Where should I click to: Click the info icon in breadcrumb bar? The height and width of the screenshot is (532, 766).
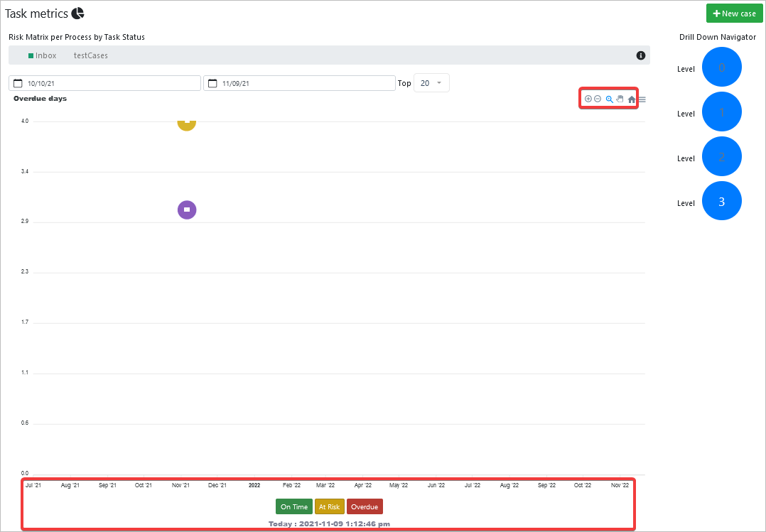tap(640, 55)
